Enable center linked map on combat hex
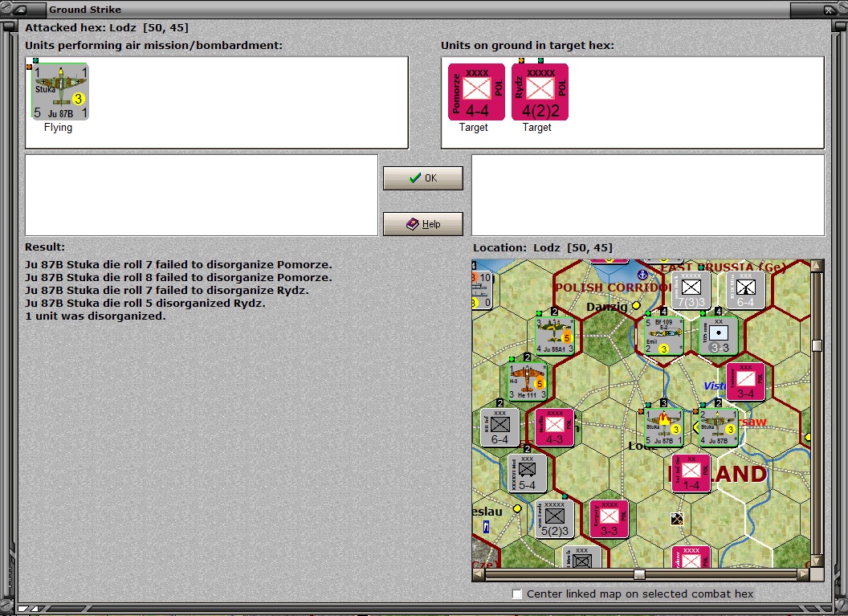The width and height of the screenshot is (848, 616). coord(517,594)
